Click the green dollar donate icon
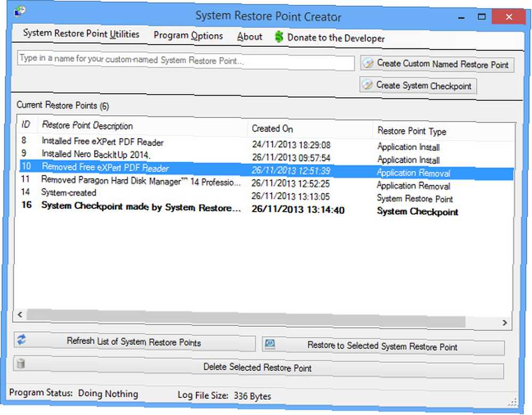 (x=279, y=37)
